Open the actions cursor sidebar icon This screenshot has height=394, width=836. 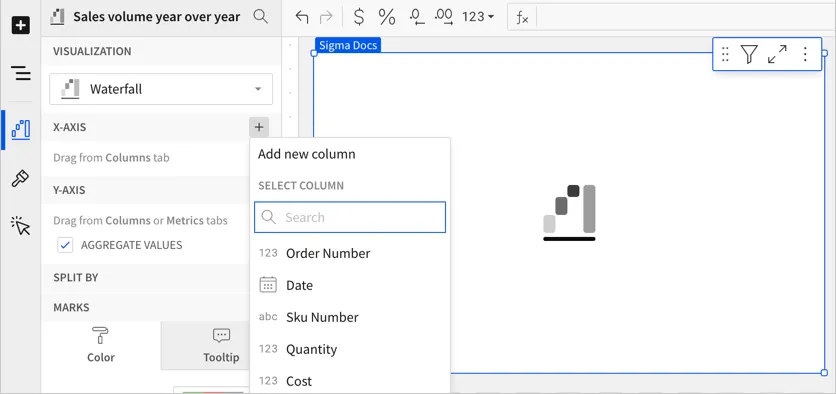pos(21,226)
